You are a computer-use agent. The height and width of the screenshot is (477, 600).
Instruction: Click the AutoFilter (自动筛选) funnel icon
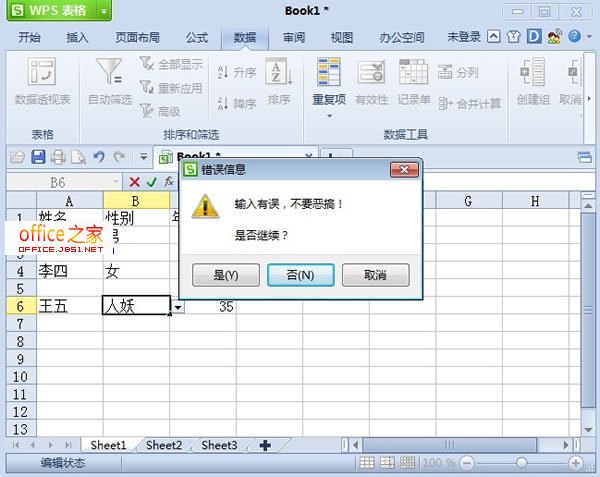(x=109, y=71)
